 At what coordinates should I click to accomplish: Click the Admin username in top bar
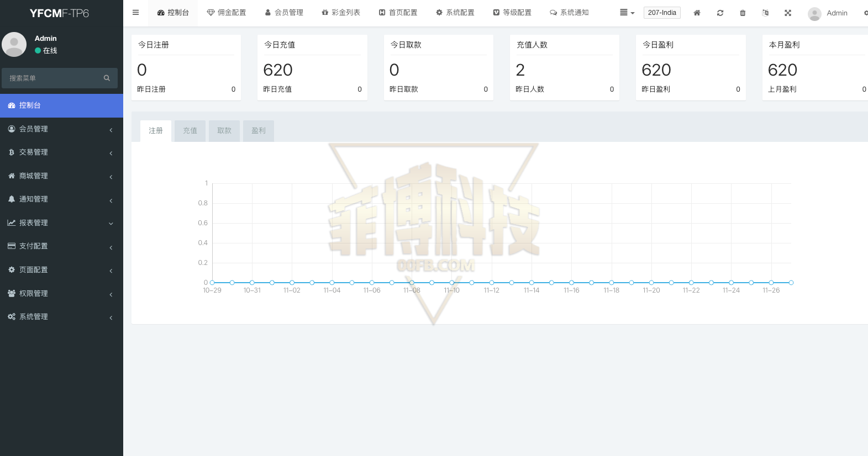pyautogui.click(x=837, y=13)
